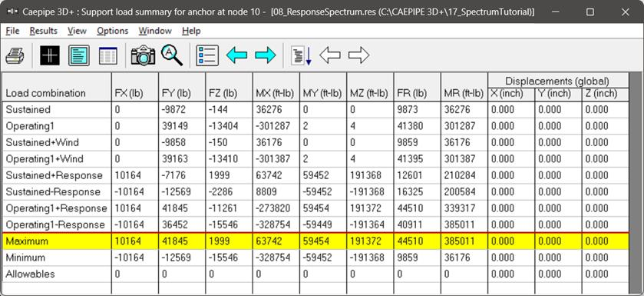This screenshot has height=296, width=644.
Task: Click the magnifier find icon
Action: (x=172, y=55)
